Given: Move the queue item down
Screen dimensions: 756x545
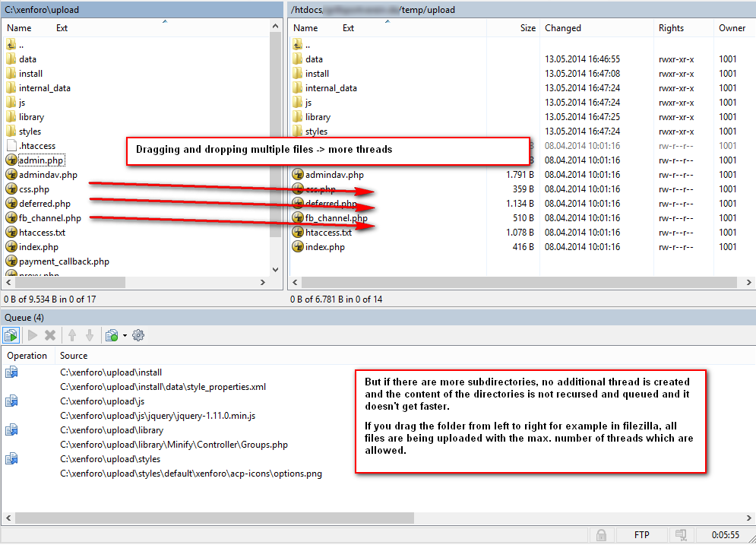Looking at the screenshot, I should click(x=90, y=335).
